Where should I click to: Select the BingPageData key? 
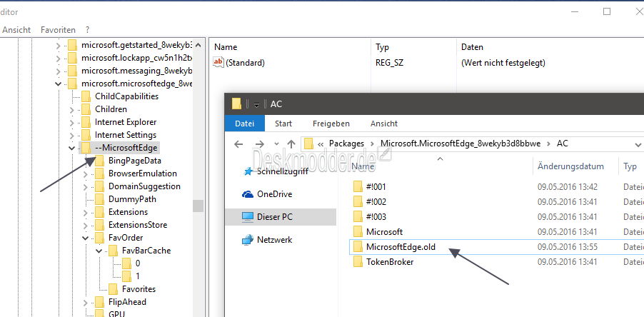pos(134,161)
